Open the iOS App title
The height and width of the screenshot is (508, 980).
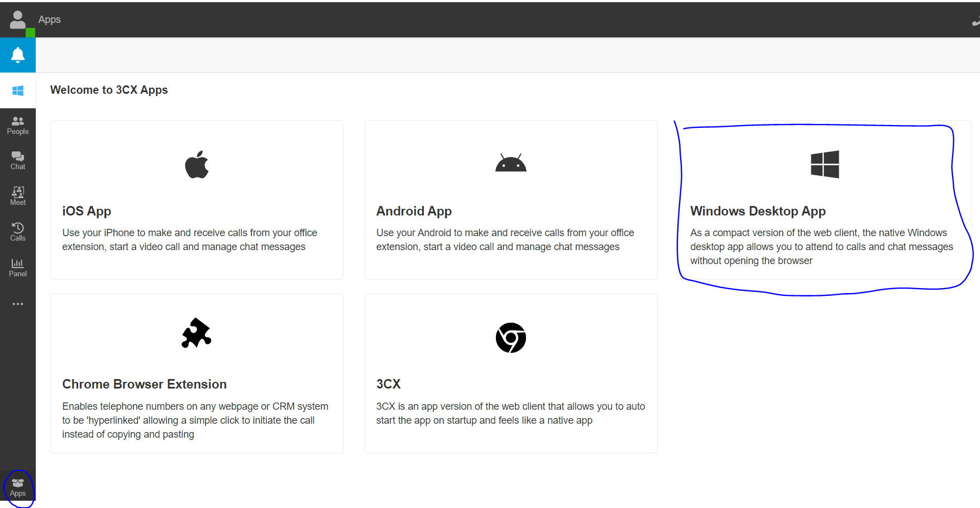(87, 211)
